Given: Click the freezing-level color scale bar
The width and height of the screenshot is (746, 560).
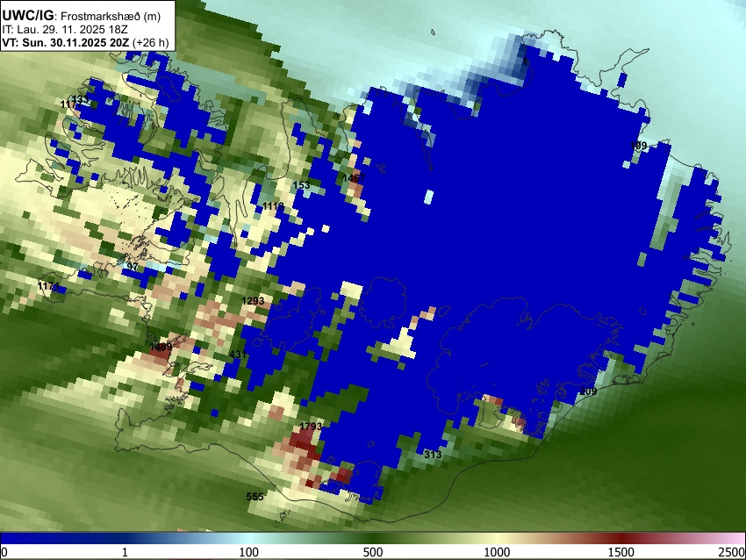Looking at the screenshot, I should pos(373,538).
